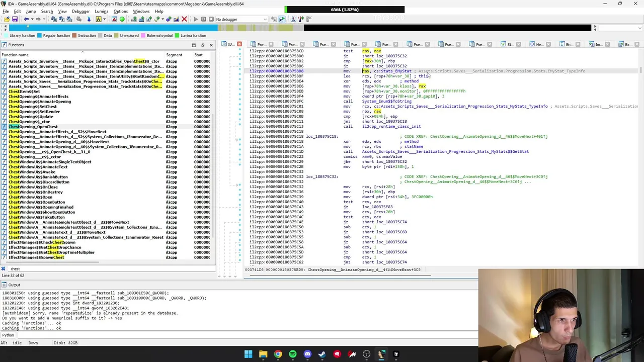Select function ChestWindowUi$$TakeButton
The image size is (644, 362).
pos(37,217)
